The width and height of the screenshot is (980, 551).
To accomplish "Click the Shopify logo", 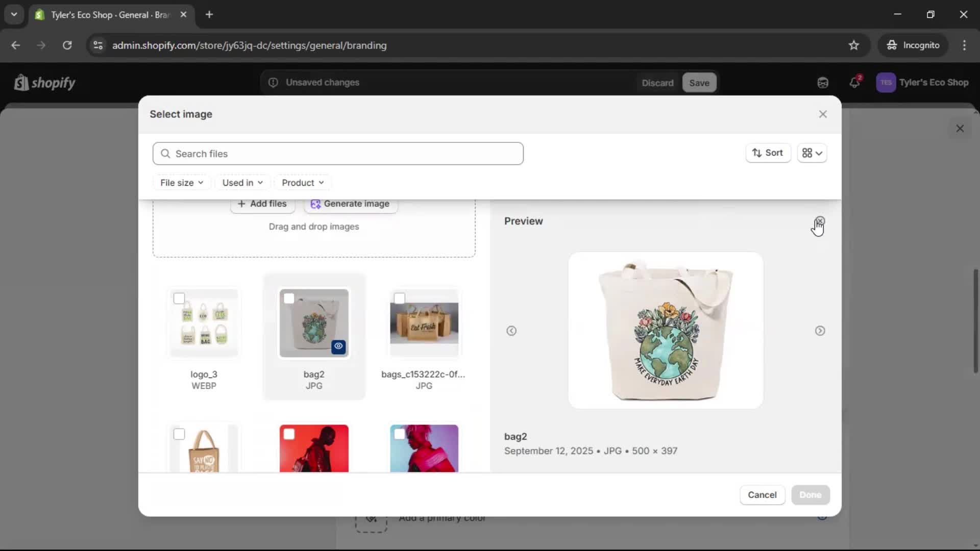I will click(x=45, y=83).
